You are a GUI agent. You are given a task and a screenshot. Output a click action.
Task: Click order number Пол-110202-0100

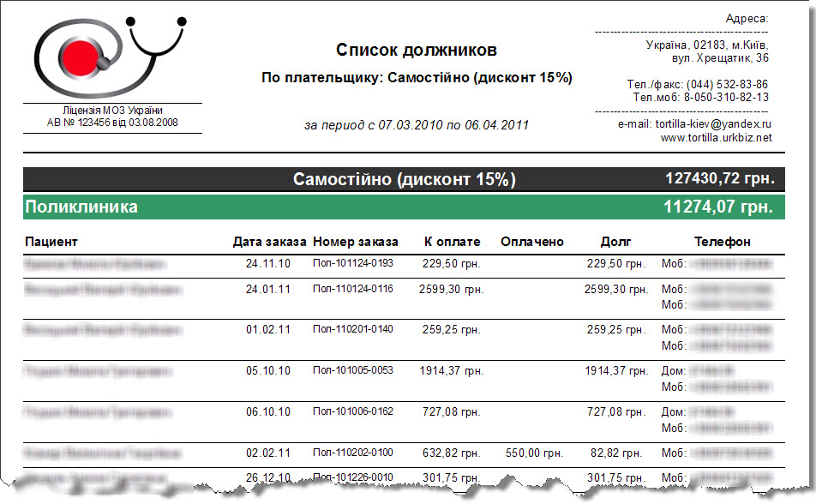353,453
